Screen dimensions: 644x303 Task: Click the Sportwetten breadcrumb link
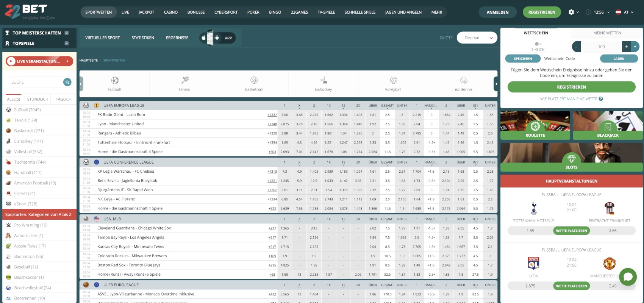coord(114,61)
